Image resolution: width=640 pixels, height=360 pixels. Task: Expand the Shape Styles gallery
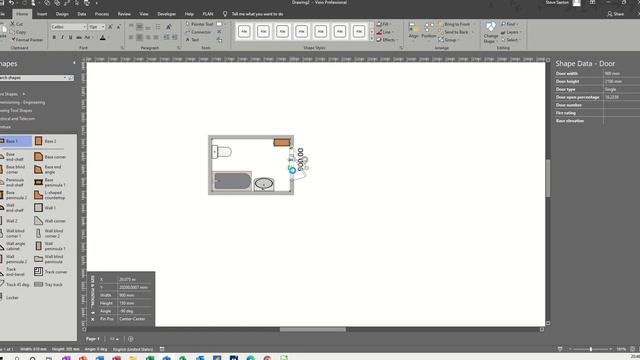(x=371, y=39)
